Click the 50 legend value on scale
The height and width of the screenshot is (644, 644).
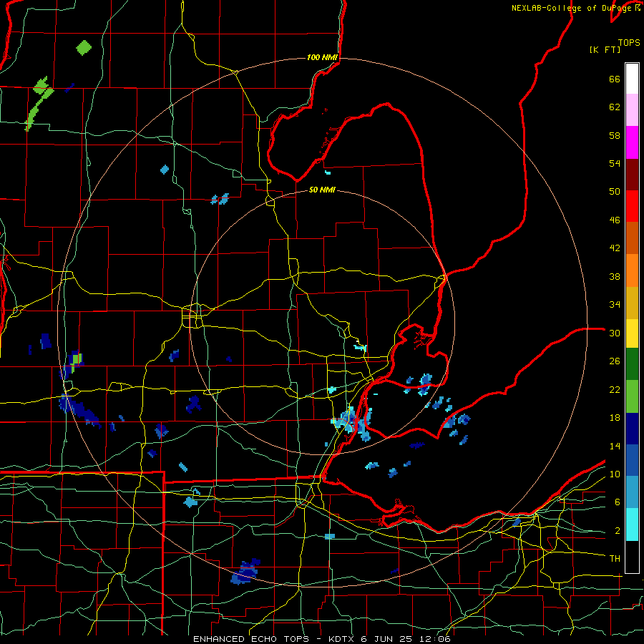[615, 192]
